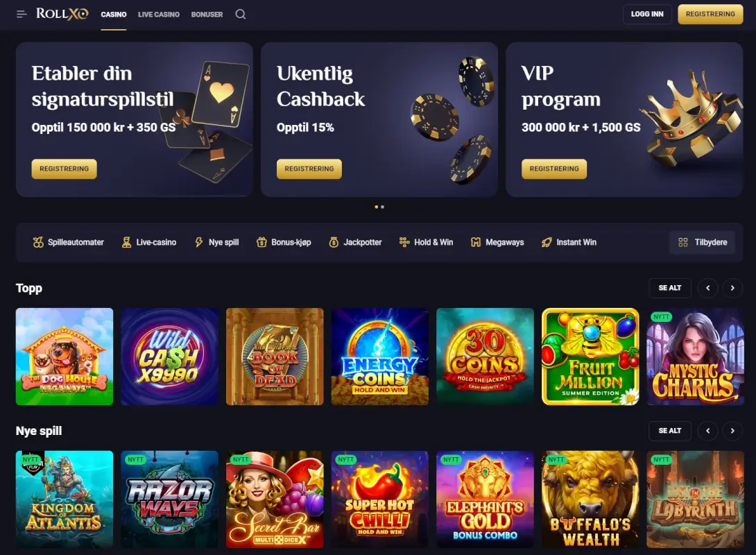Viewport: 756px width, 555px height.
Task: Open the Book of Dead game thumbnail
Action: pos(275,357)
